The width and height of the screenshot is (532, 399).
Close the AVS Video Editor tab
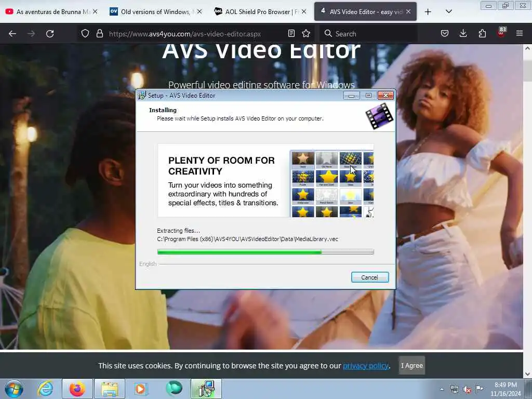pyautogui.click(x=408, y=12)
